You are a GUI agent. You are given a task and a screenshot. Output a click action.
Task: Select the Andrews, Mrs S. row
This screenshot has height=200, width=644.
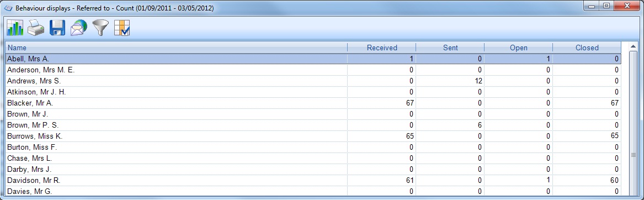point(313,81)
